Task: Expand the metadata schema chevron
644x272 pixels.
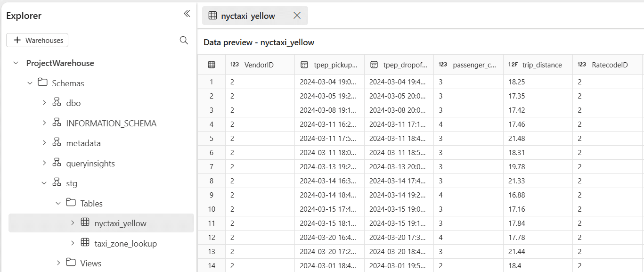Action: tap(44, 143)
